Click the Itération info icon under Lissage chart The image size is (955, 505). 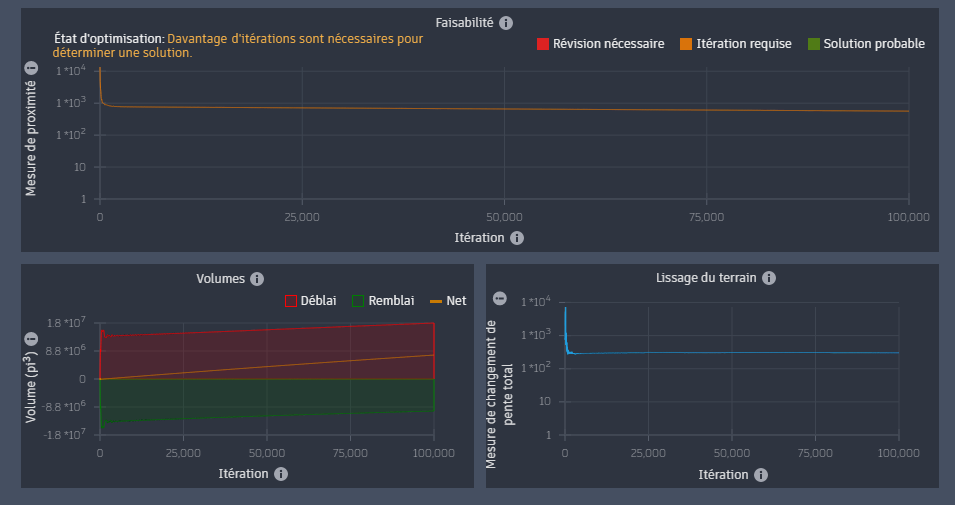761,475
